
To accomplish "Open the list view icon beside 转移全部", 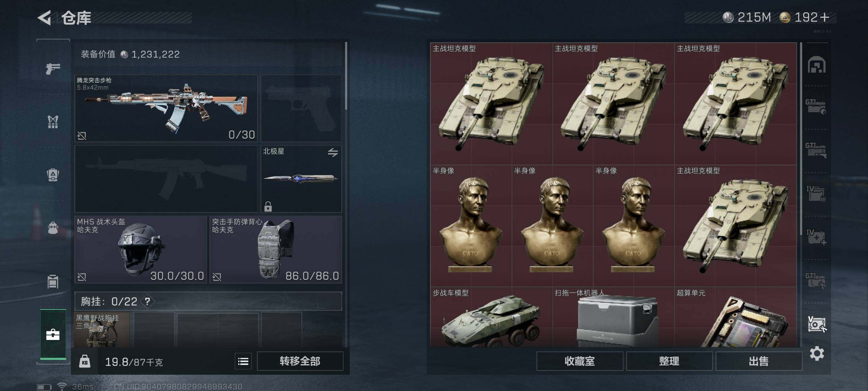I will click(243, 361).
